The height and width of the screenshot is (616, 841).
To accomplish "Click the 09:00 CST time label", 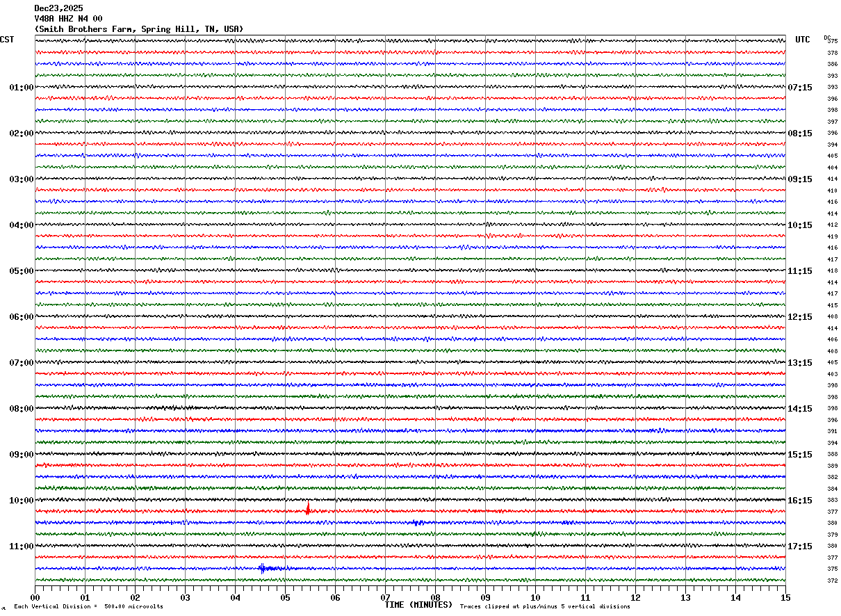I will tap(22, 455).
